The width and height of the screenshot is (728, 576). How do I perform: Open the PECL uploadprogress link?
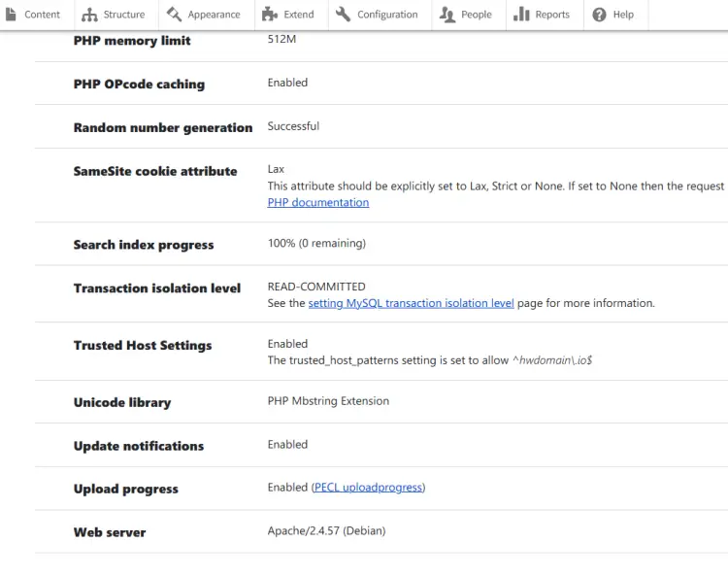pyautogui.click(x=369, y=488)
